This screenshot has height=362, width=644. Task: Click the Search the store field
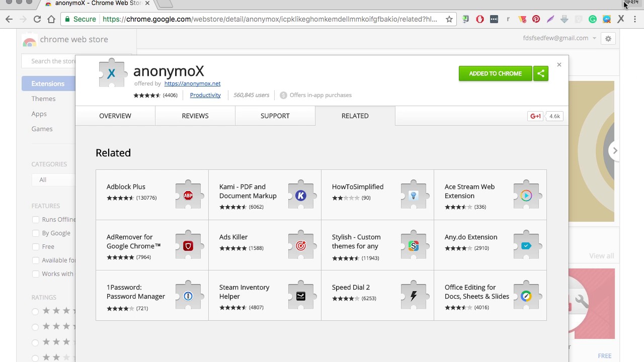49,61
